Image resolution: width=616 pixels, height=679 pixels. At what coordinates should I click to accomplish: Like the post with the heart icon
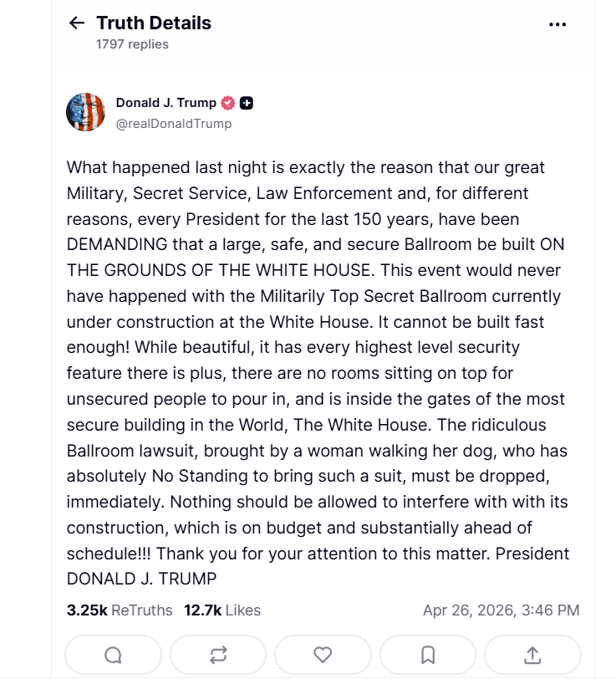(323, 655)
